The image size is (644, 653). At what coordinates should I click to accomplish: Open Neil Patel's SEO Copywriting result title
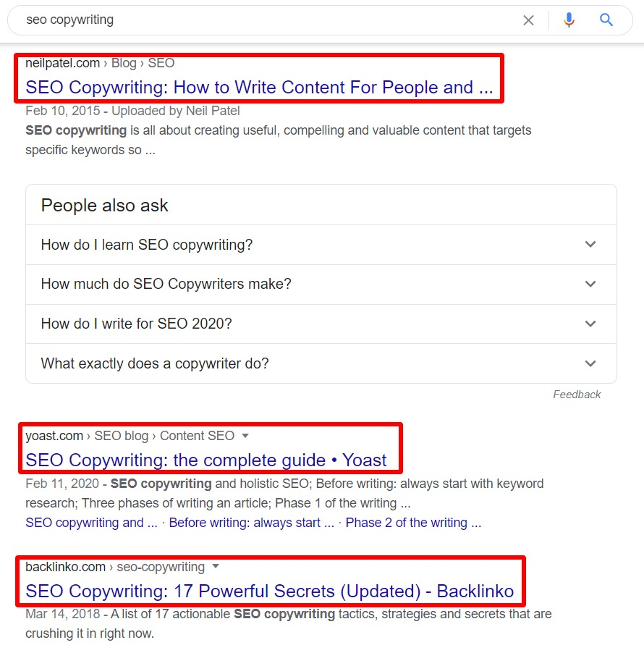259,88
